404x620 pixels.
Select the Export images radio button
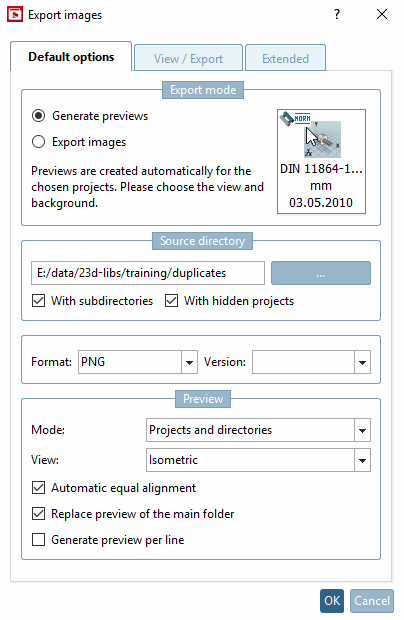click(x=38, y=142)
